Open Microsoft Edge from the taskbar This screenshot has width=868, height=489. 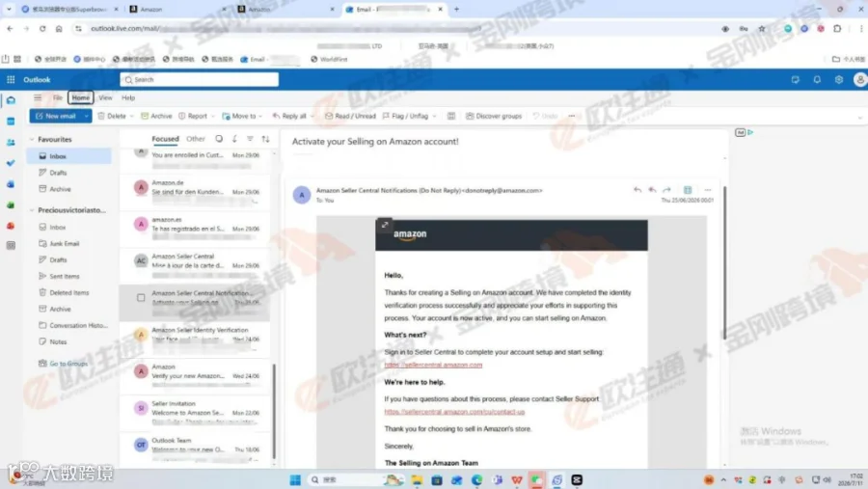point(476,480)
